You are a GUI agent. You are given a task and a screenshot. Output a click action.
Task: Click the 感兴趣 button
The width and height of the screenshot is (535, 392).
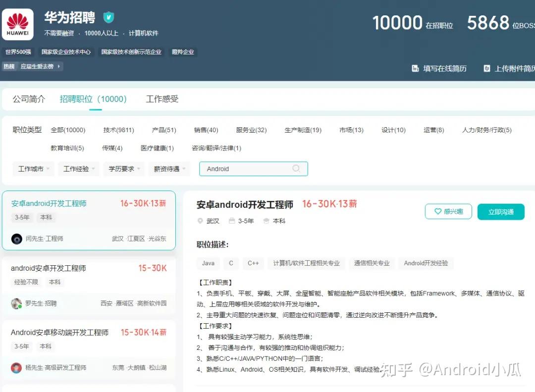pyautogui.click(x=448, y=211)
